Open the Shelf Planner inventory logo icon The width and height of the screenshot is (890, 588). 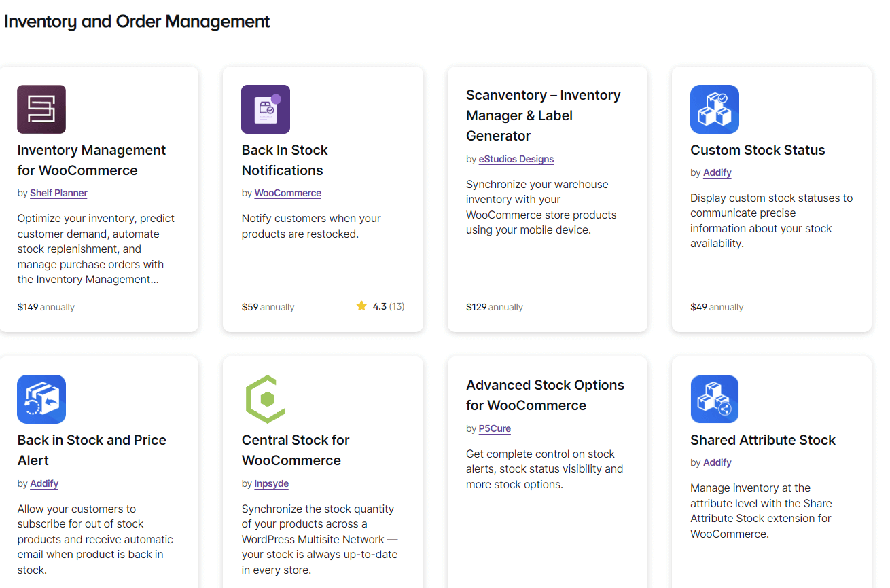[41, 109]
